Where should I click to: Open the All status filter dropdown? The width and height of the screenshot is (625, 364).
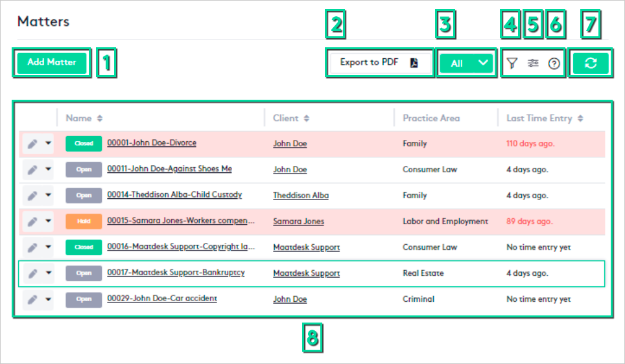click(466, 63)
